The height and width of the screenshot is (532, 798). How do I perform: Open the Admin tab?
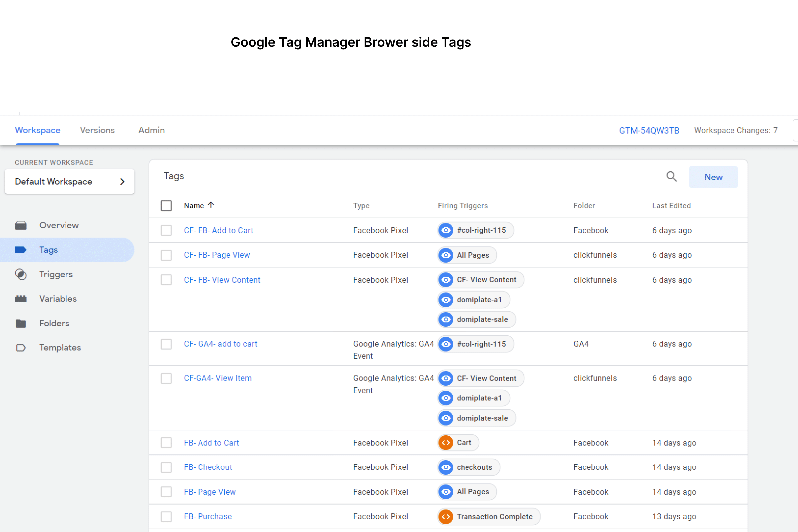[151, 130]
